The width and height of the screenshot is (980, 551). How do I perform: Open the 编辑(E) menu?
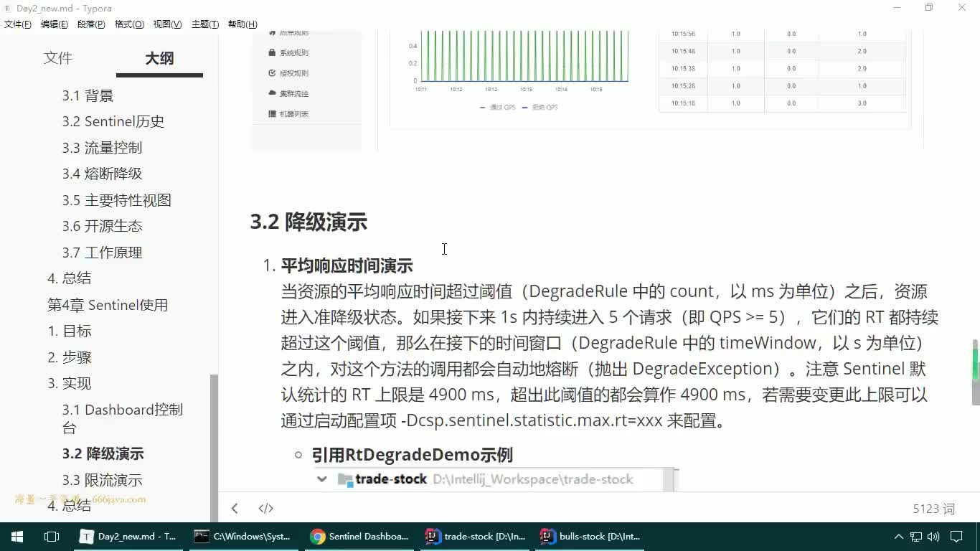click(55, 24)
